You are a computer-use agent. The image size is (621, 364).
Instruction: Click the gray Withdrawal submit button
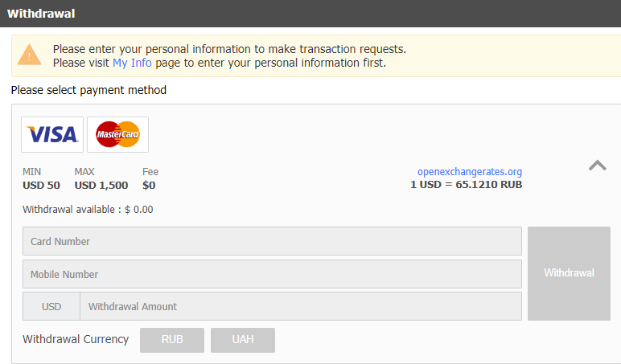(x=569, y=273)
